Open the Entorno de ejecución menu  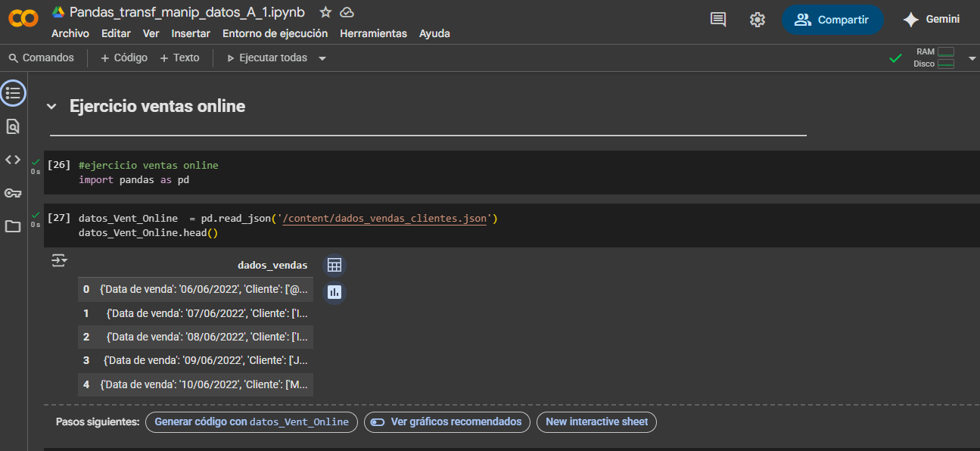coord(275,33)
